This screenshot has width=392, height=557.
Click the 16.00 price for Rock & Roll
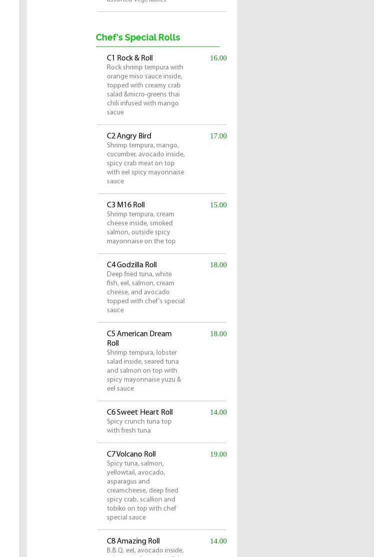(x=218, y=58)
